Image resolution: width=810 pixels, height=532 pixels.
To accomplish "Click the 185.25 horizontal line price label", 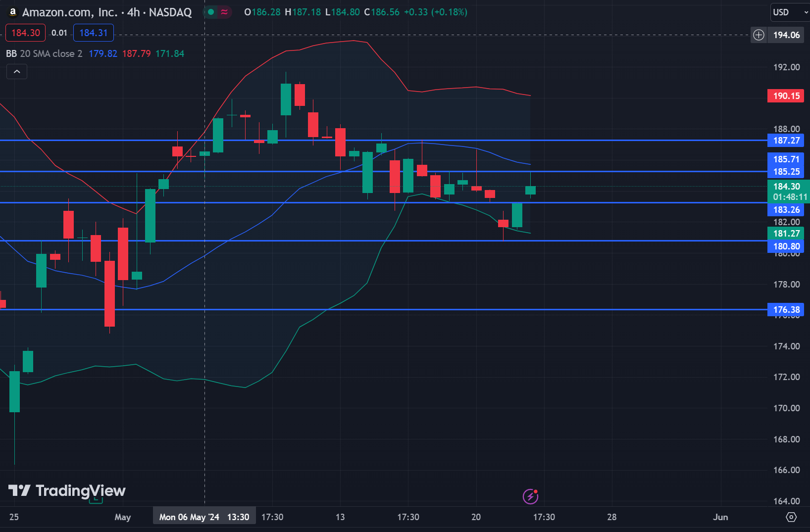I will (x=786, y=172).
